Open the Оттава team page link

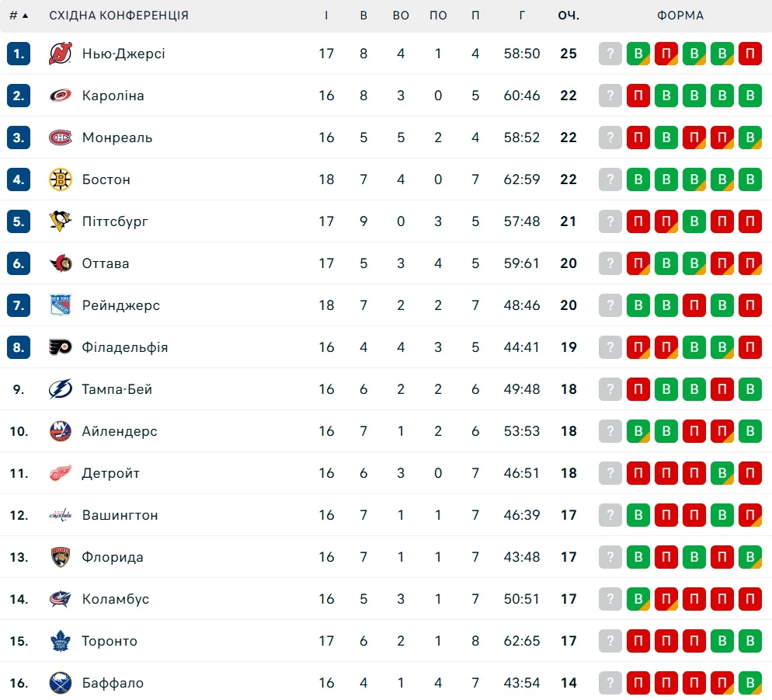click(106, 263)
